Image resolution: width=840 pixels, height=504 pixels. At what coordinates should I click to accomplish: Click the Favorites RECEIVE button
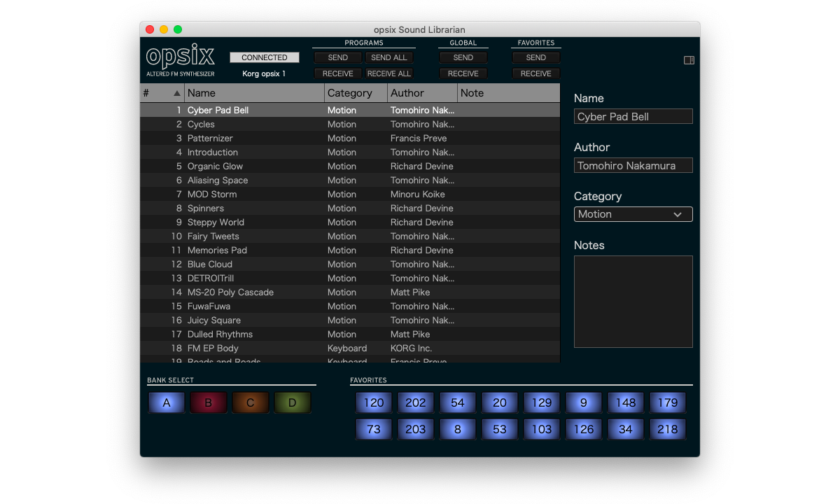536,73
